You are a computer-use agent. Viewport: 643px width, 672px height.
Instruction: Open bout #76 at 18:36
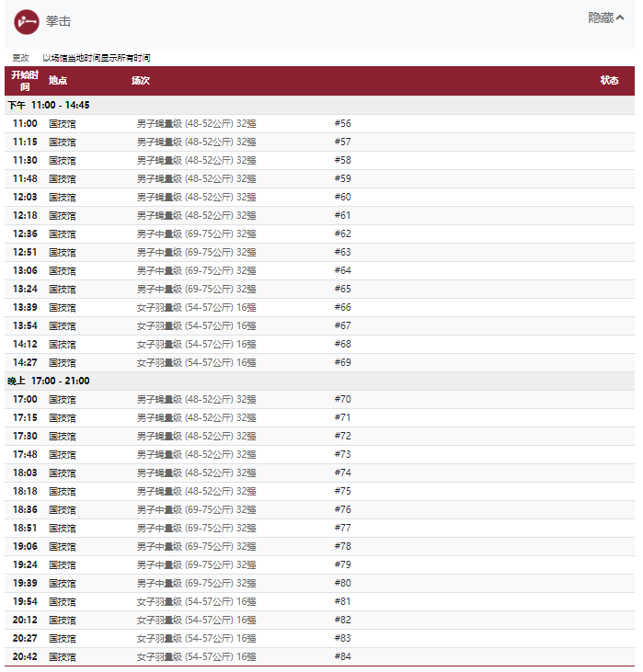pos(319,509)
